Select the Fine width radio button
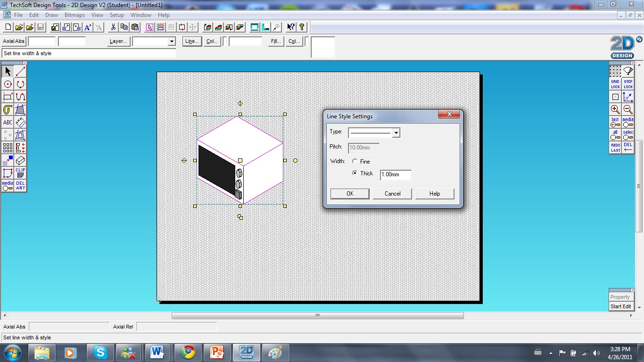The height and width of the screenshot is (362, 644). point(355,161)
